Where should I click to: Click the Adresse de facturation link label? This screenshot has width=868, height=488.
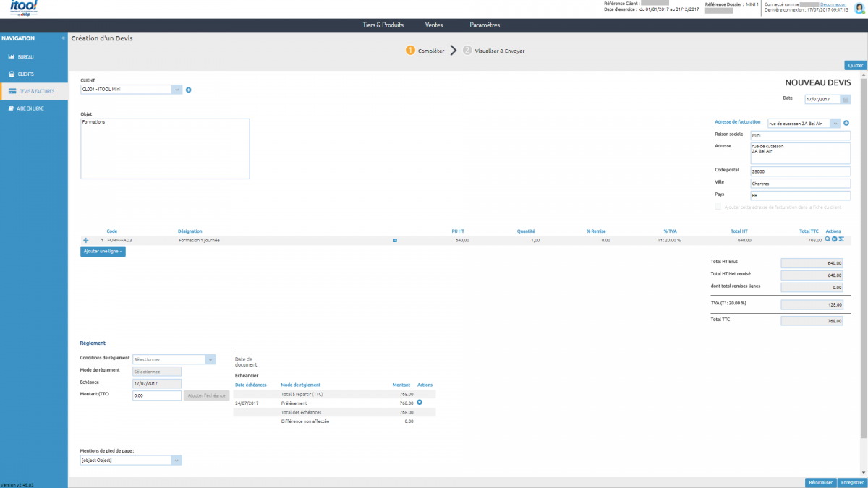point(737,122)
